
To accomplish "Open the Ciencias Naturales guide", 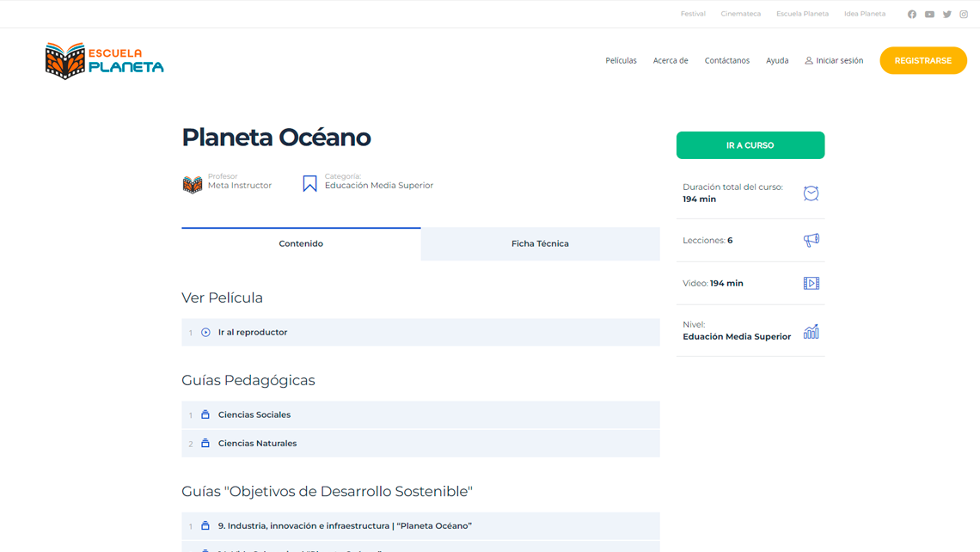I will (x=257, y=444).
